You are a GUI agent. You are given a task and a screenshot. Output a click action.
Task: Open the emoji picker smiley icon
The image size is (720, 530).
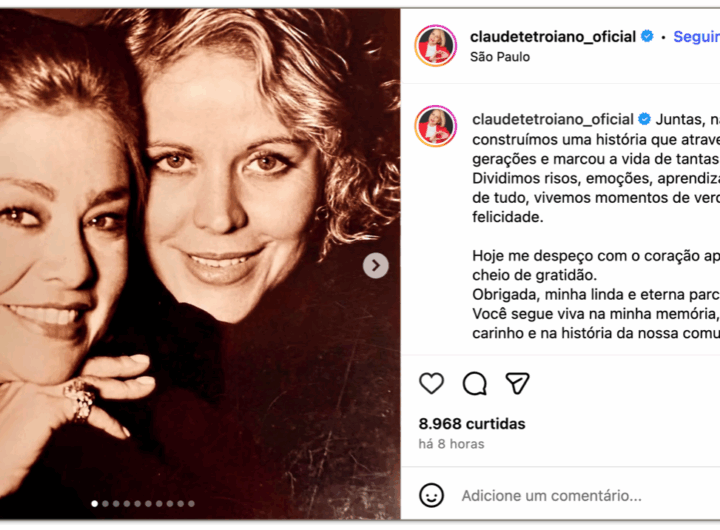pos(431,495)
